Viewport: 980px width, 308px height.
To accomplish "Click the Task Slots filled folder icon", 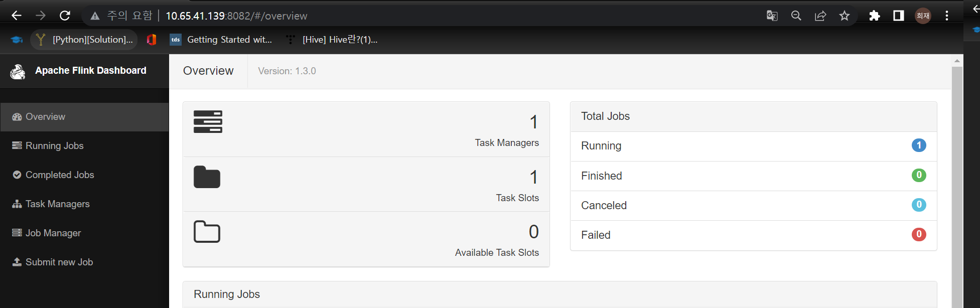I will pos(207,177).
